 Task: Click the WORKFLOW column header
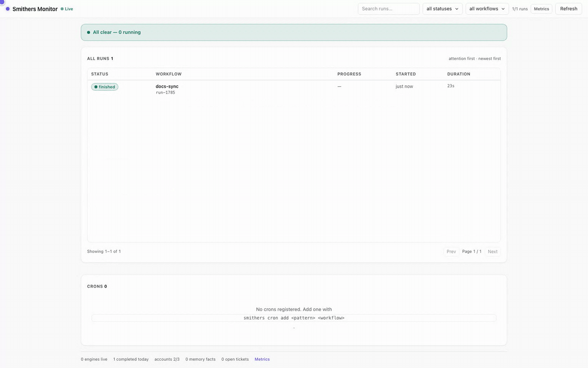click(169, 74)
